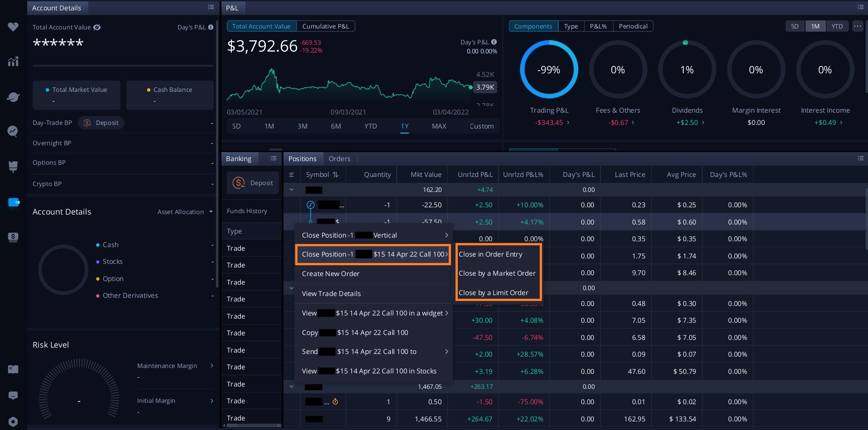
Task: Choose Close in Order Entry
Action: (x=490, y=254)
